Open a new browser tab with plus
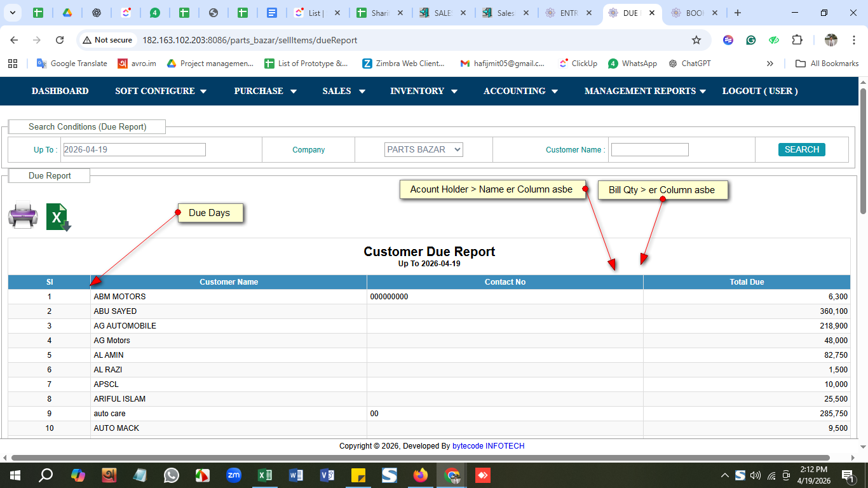868x488 pixels. point(737,13)
